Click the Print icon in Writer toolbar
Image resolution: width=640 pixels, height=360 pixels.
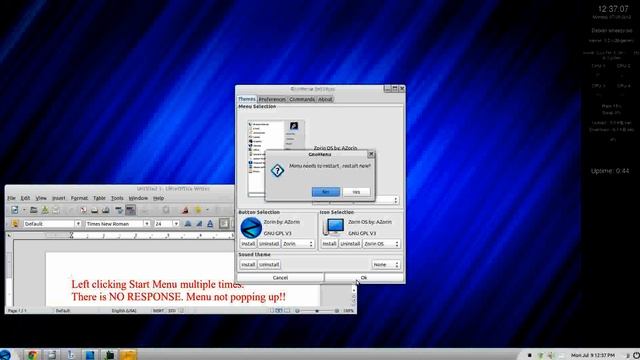tap(95, 210)
